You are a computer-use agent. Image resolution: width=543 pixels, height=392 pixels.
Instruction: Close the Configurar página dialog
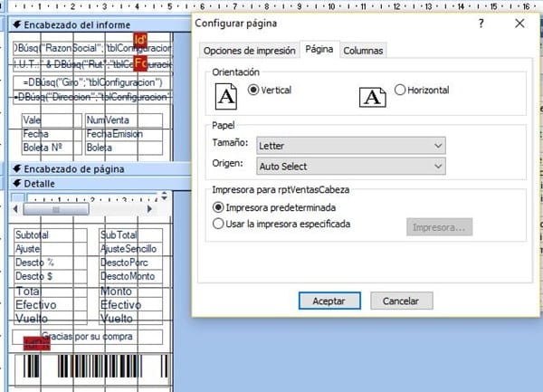[519, 24]
